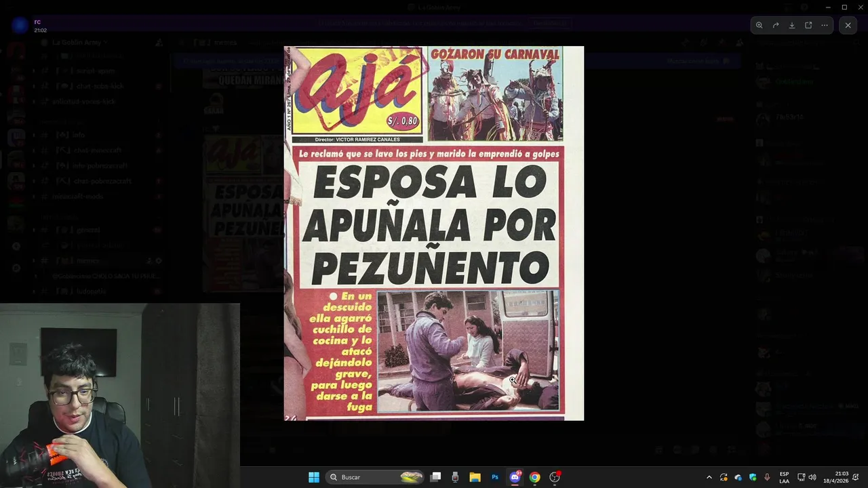This screenshot has height=488, width=868.
Task: Open the taskbar app with red dot
Action: coord(555,477)
